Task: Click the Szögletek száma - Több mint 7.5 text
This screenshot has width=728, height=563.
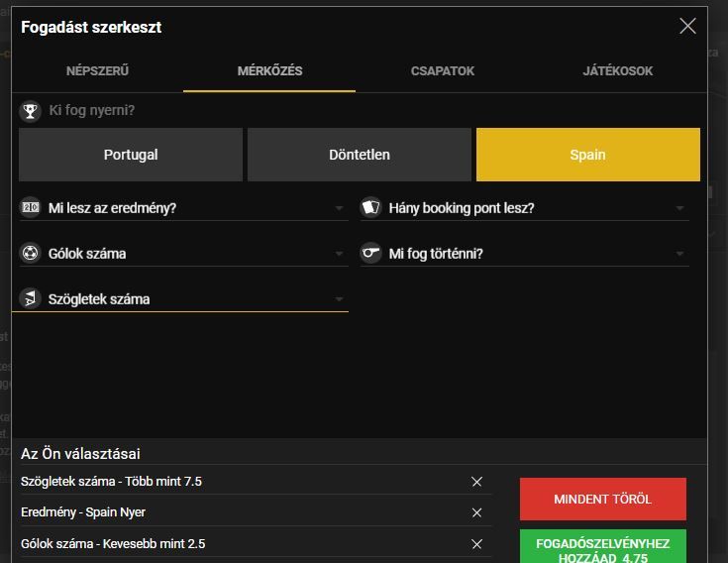Action: pyautogui.click(x=111, y=482)
